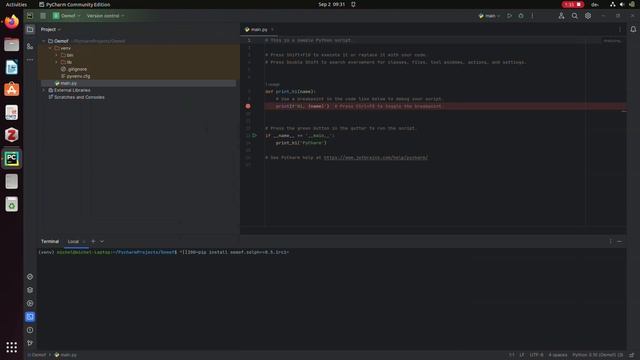The image size is (640, 360).
Task: Open the Git version control window
Action: point(30,343)
